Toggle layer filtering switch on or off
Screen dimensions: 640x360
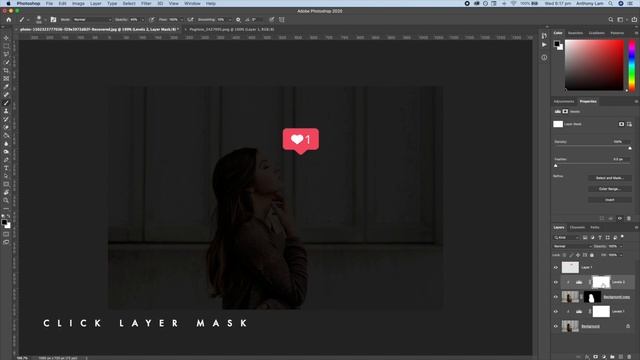point(622,236)
